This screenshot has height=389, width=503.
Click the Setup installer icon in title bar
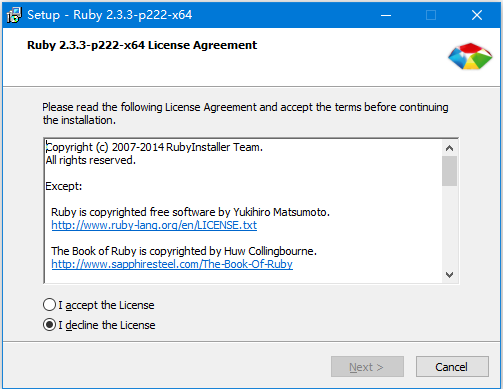pos(14,15)
